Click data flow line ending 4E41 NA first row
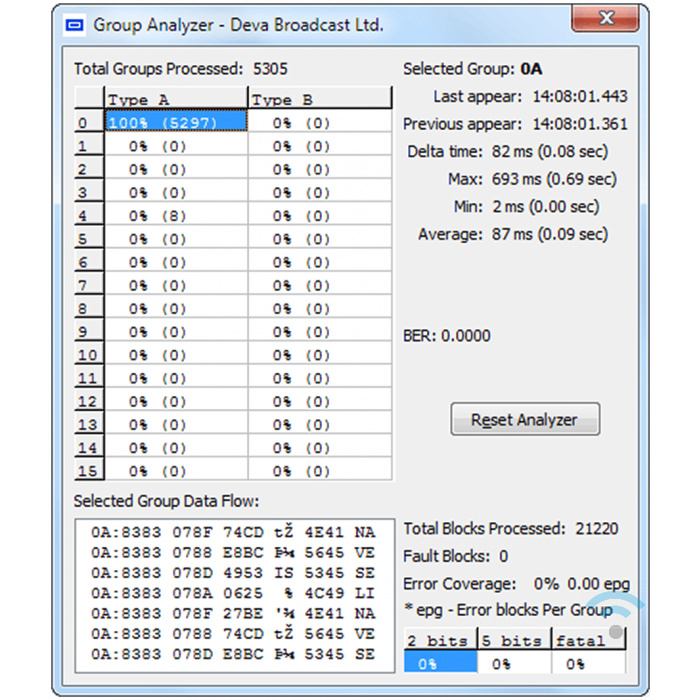This screenshot has width=700, height=700. pos(233,532)
